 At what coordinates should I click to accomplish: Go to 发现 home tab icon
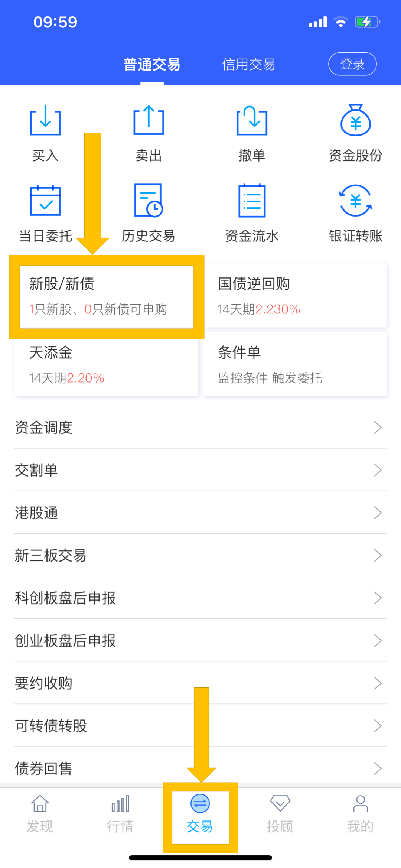tap(40, 804)
